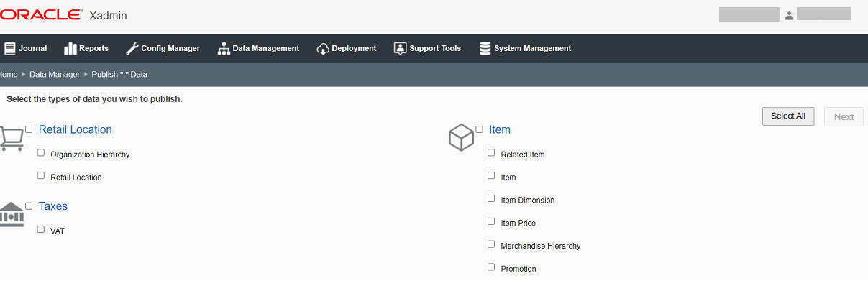
Task: Click the Support Tools icon
Action: coord(400,48)
